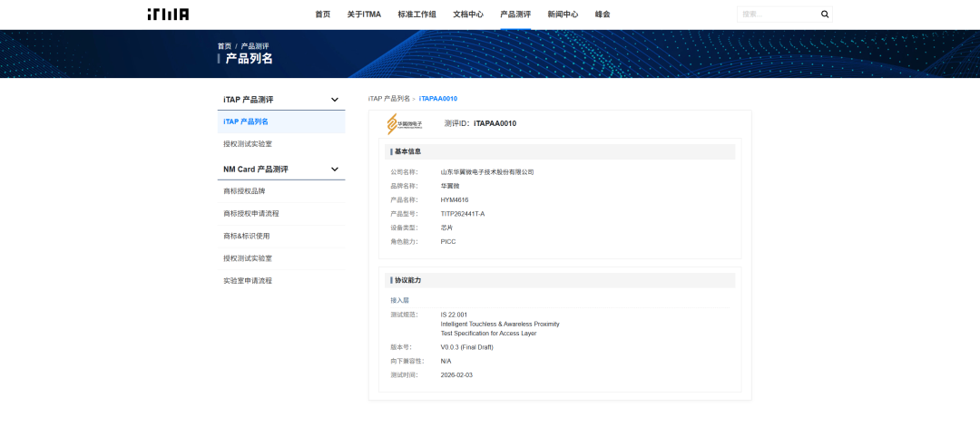This screenshot has width=980, height=446.
Task: Collapse the NM Card 产品测评 chevron
Action: pyautogui.click(x=334, y=170)
